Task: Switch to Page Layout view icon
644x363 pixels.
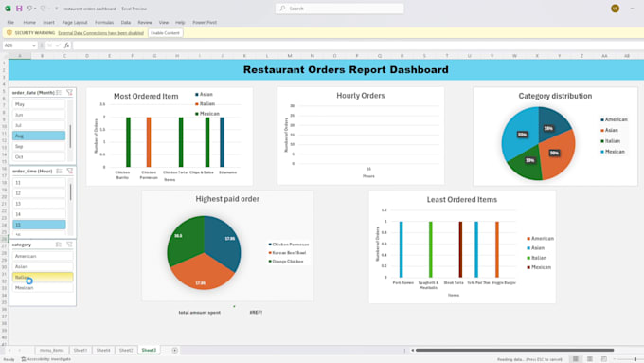Action: point(590,359)
